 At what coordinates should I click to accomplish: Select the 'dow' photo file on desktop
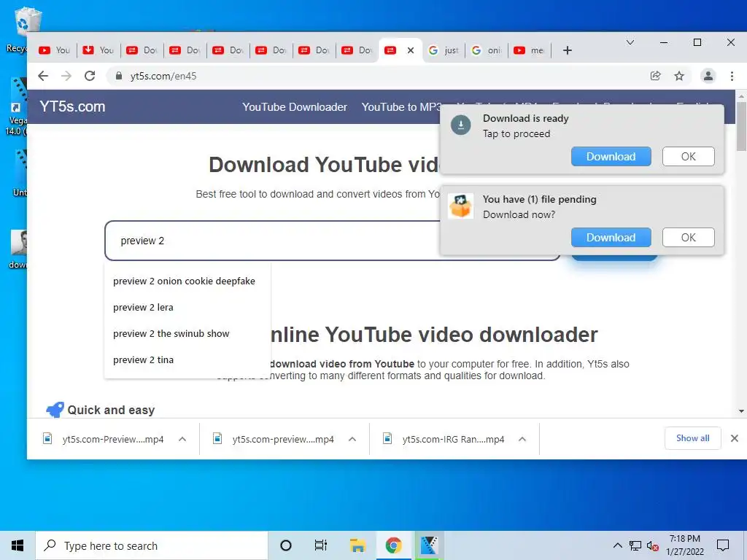(18, 249)
